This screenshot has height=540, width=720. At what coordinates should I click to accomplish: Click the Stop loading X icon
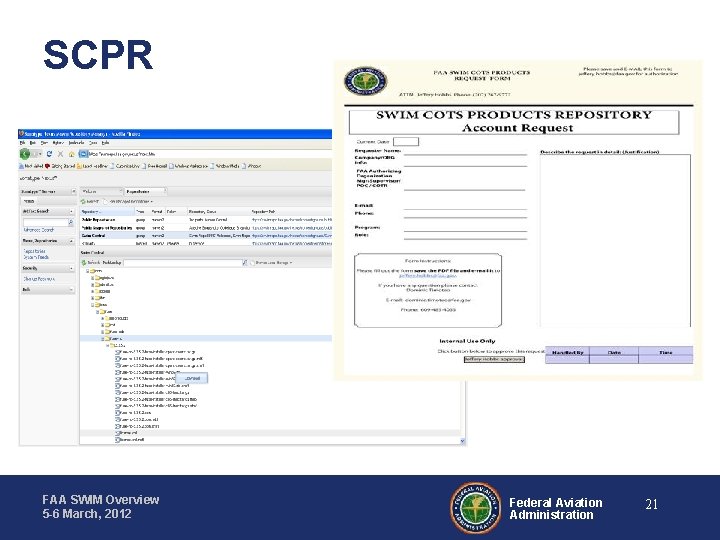click(60, 154)
